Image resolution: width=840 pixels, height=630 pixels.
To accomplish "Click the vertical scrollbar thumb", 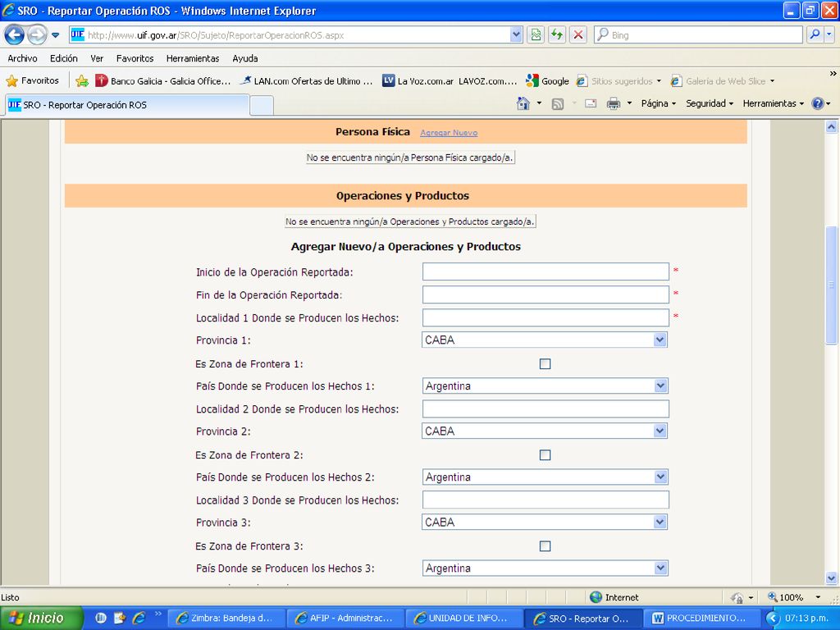I will 831,285.
